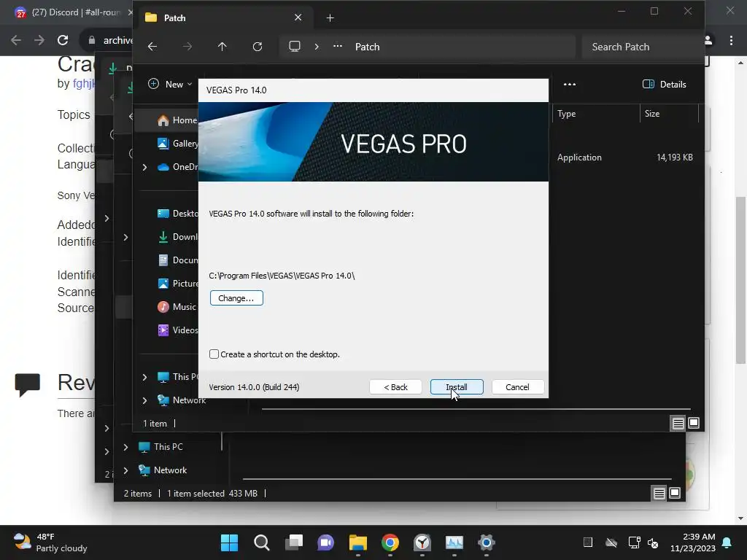Open Google Chrome from taskbar
Image resolution: width=747 pixels, height=560 pixels.
click(x=390, y=542)
